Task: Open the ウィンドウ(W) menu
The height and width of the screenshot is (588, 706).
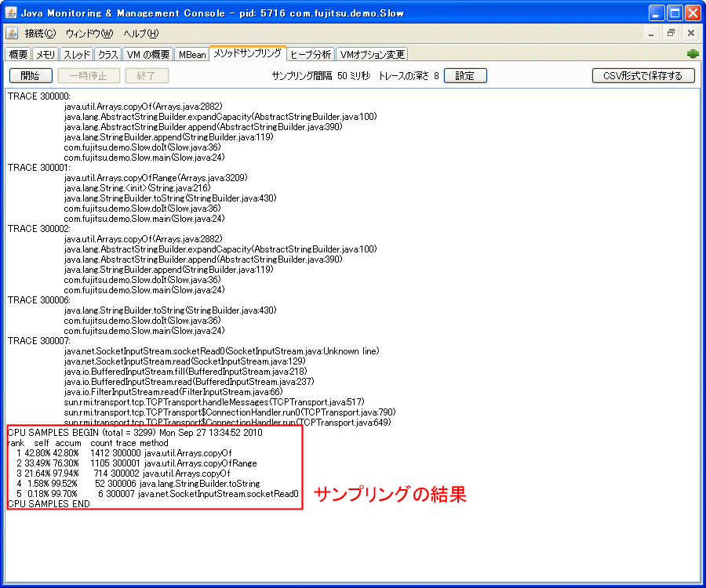Action: point(89,34)
